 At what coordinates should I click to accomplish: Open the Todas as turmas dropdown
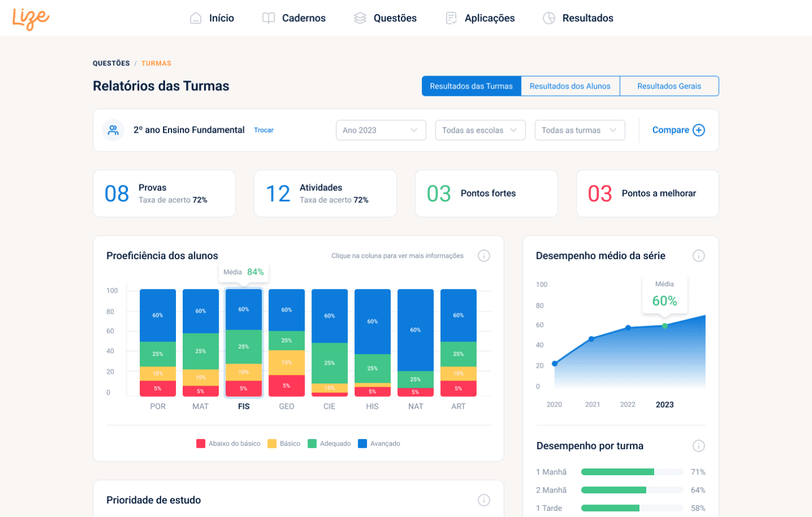tap(580, 130)
